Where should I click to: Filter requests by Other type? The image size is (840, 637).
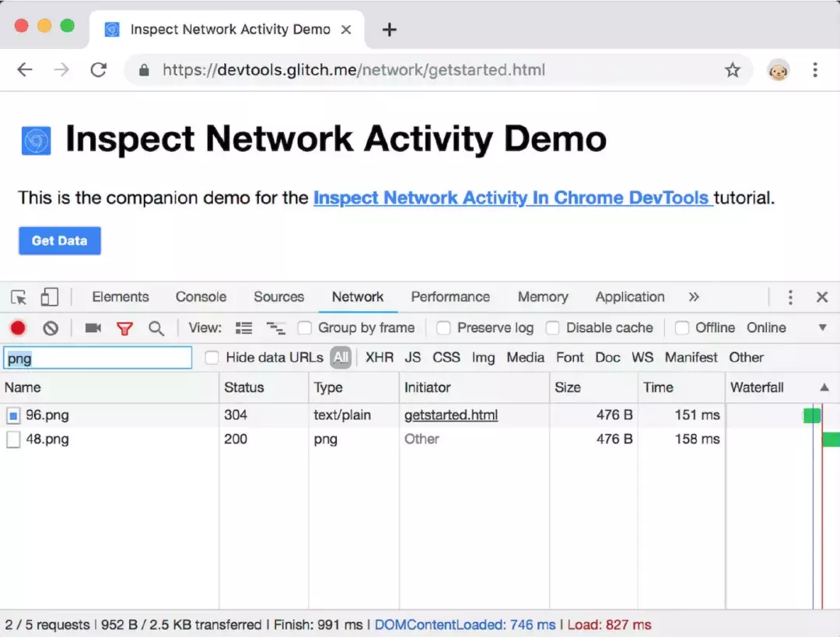[746, 357]
